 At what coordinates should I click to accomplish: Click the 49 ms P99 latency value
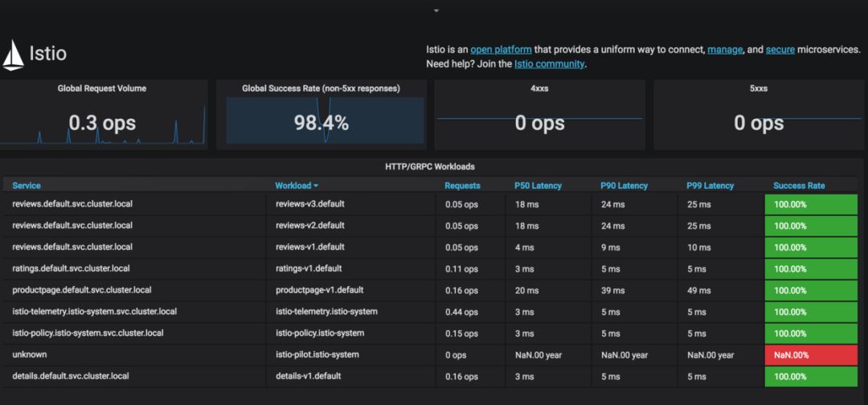pos(699,290)
